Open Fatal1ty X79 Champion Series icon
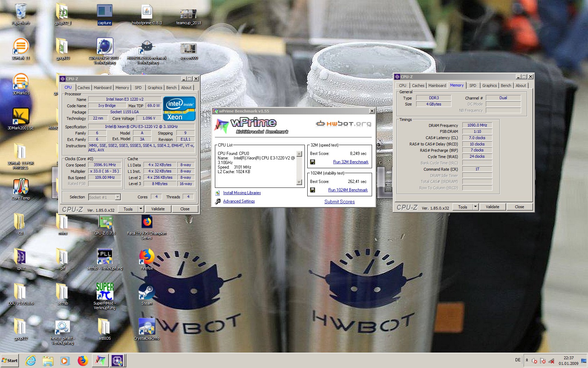588x368 pixels. (147, 226)
